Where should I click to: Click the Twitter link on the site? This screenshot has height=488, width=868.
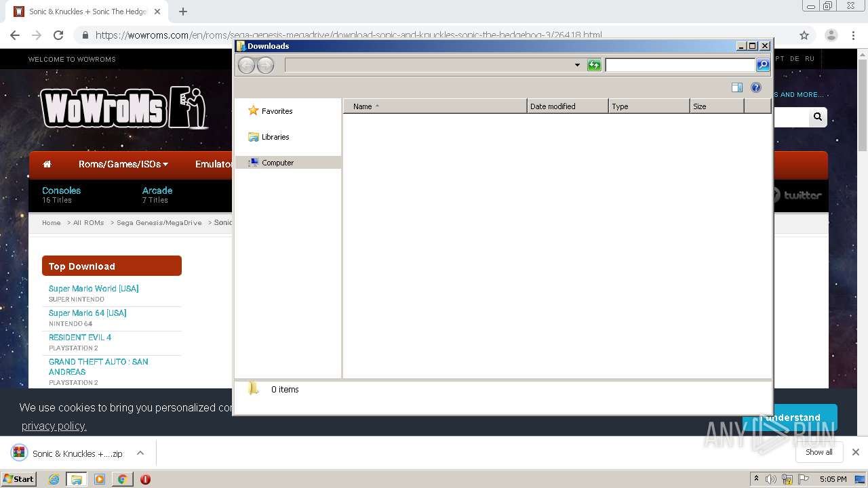click(x=797, y=195)
